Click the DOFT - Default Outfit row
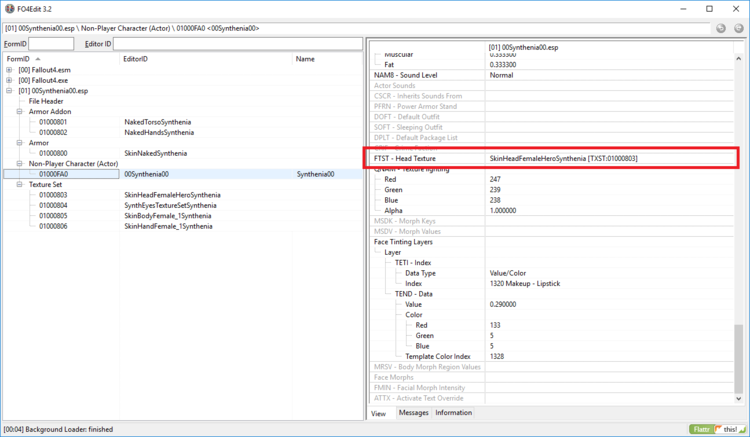 551,117
